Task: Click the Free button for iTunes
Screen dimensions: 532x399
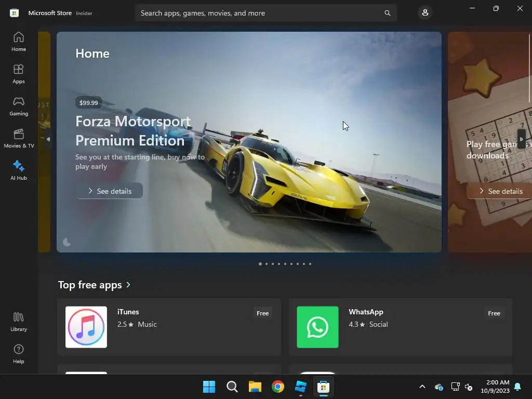Action: 262,313
